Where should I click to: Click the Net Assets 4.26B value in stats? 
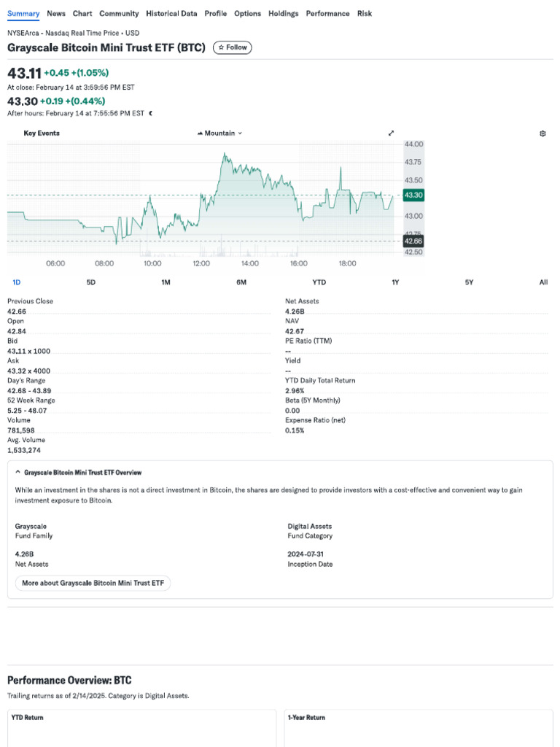295,311
